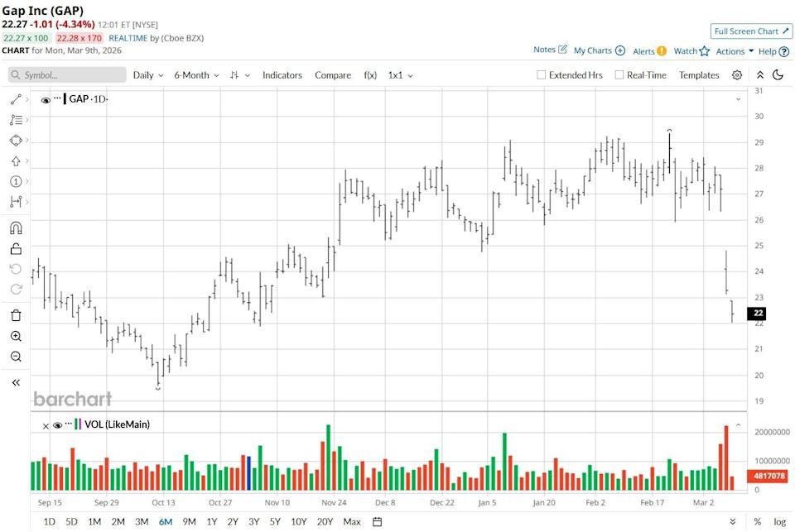The width and height of the screenshot is (795, 532).
Task: Enable the Extended Hrs checkbox
Action: 542,75
